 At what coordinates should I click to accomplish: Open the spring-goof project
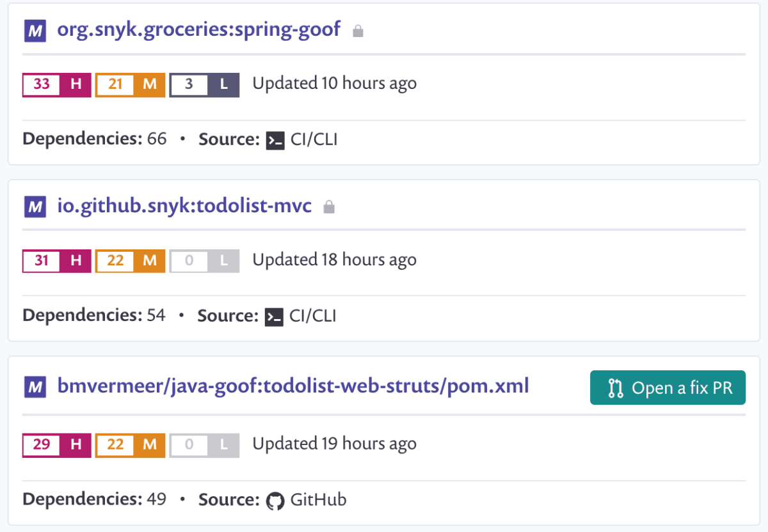[197, 29]
